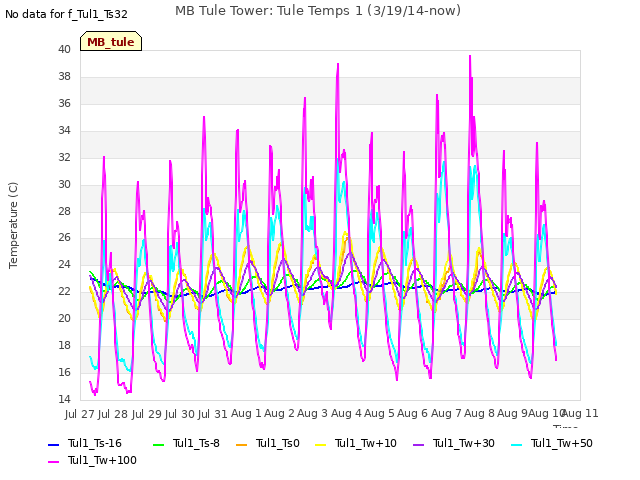
Task: Click the Jul 29 x-axis label
Action: [146, 414]
